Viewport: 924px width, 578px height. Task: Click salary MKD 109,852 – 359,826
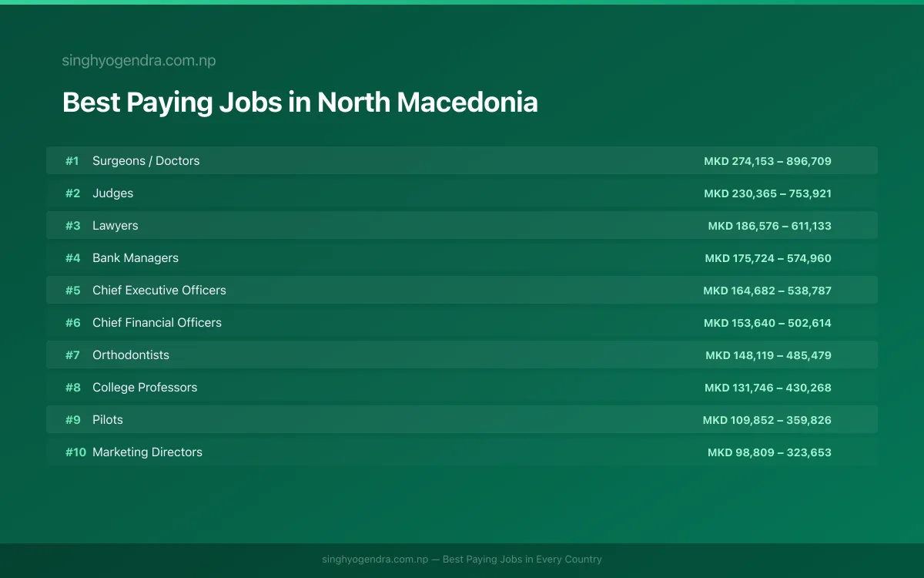pos(768,420)
